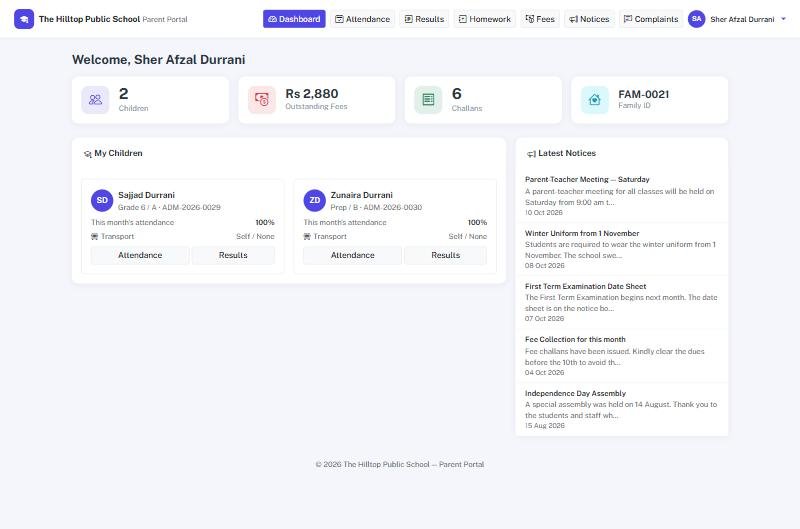This screenshot has width=800, height=529.
Task: Click the 'Zunaira Durrani' name text
Action: click(361, 195)
